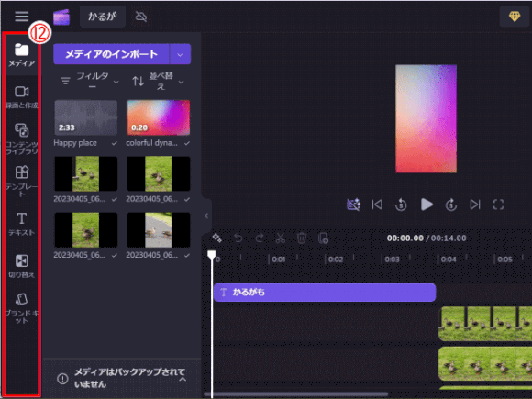Screen dimensions: 532x399
Task: Open the premium diamond upgrade button
Action: tap(515, 17)
